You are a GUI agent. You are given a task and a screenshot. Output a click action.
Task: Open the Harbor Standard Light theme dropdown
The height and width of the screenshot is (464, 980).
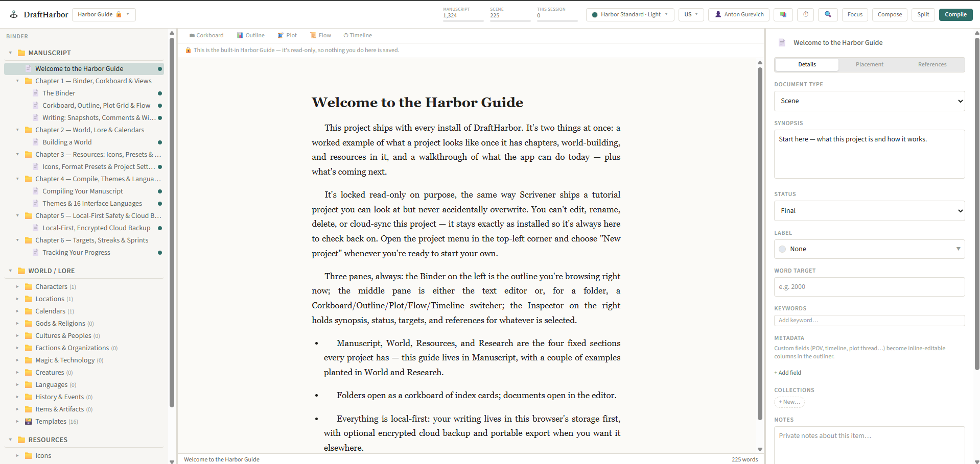(630, 14)
